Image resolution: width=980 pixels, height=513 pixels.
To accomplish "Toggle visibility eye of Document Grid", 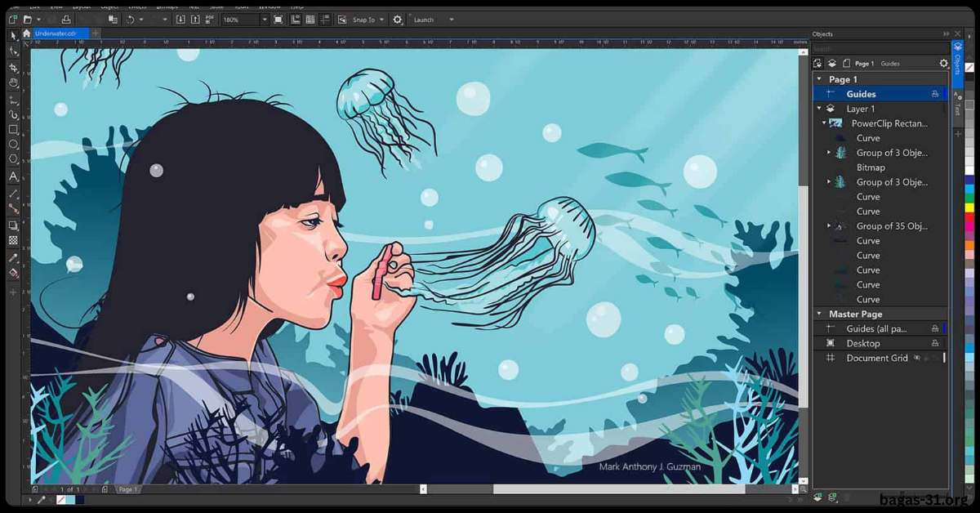I will click(916, 358).
